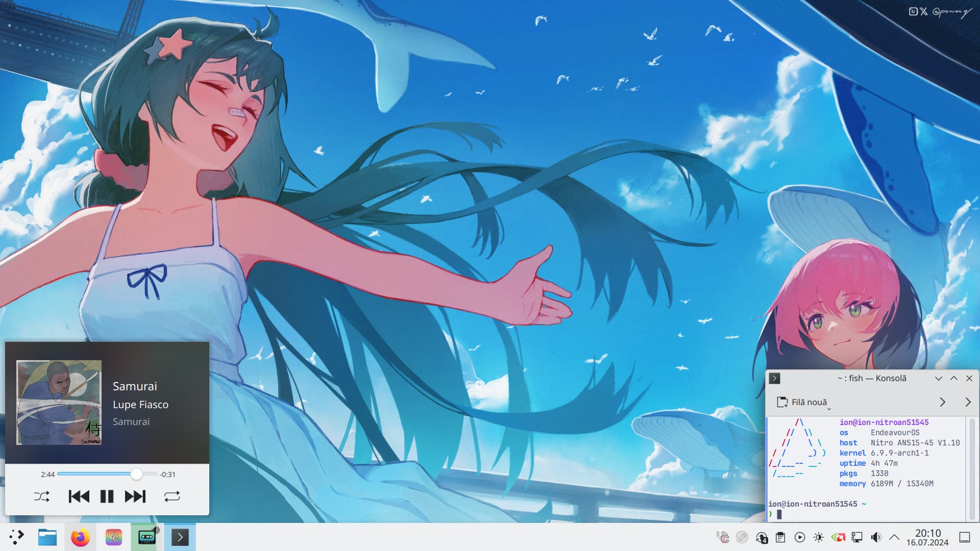
Task: Expand the hidden system tray icons arrow
Action: point(894,537)
